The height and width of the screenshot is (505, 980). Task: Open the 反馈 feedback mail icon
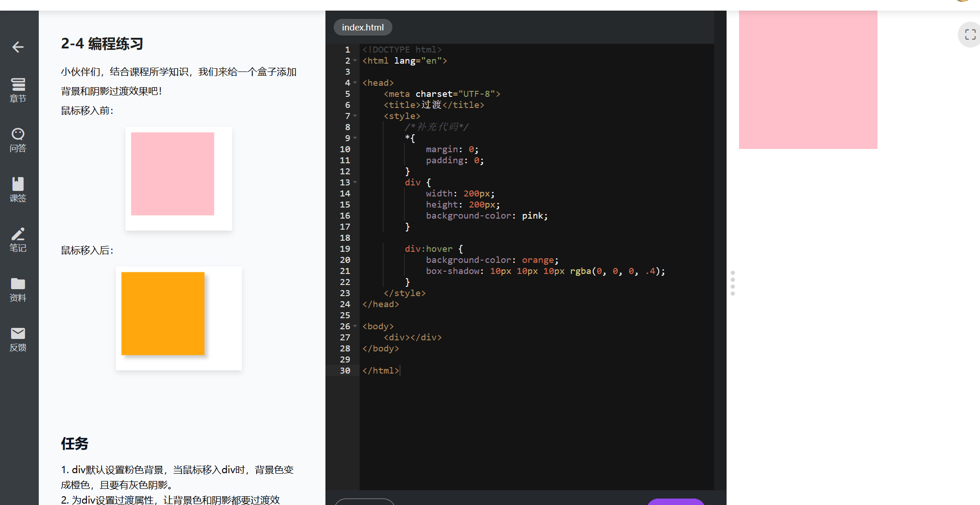[x=18, y=339]
